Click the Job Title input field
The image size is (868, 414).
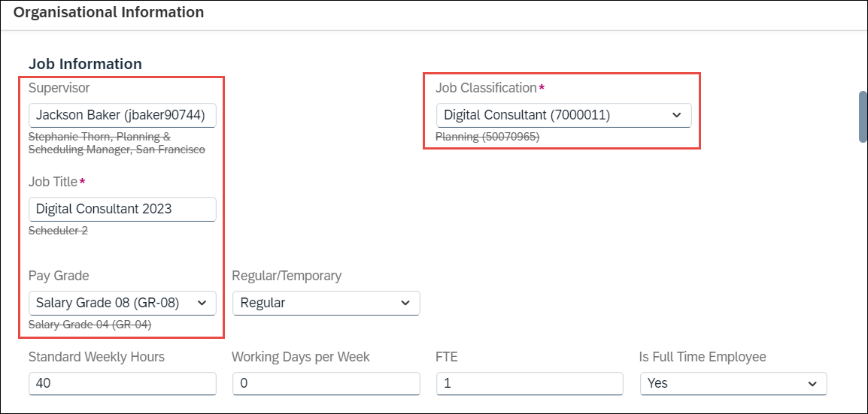pos(122,209)
